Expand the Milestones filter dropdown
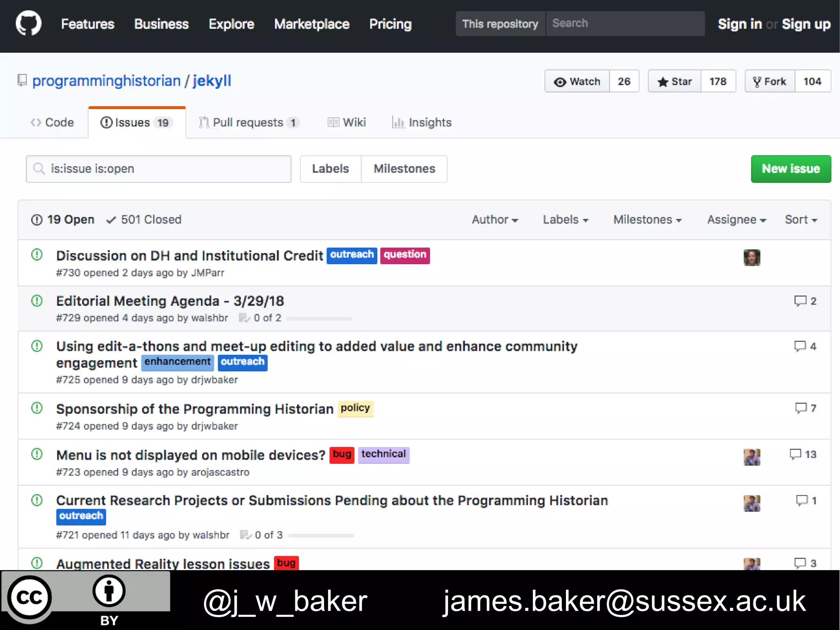The width and height of the screenshot is (840, 630). [x=648, y=220]
